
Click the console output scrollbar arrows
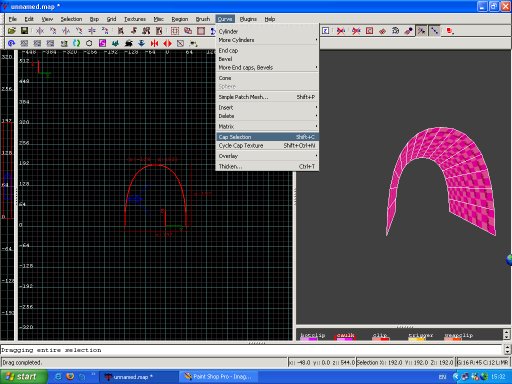point(507,350)
